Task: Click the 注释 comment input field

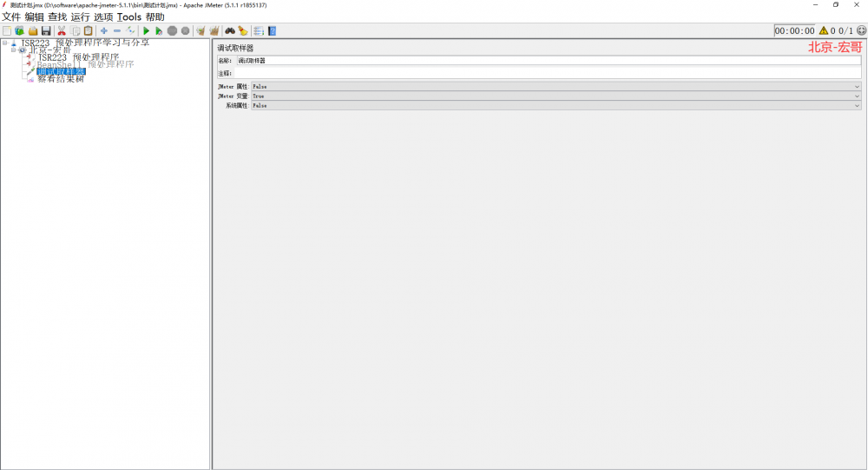Action: 548,73
